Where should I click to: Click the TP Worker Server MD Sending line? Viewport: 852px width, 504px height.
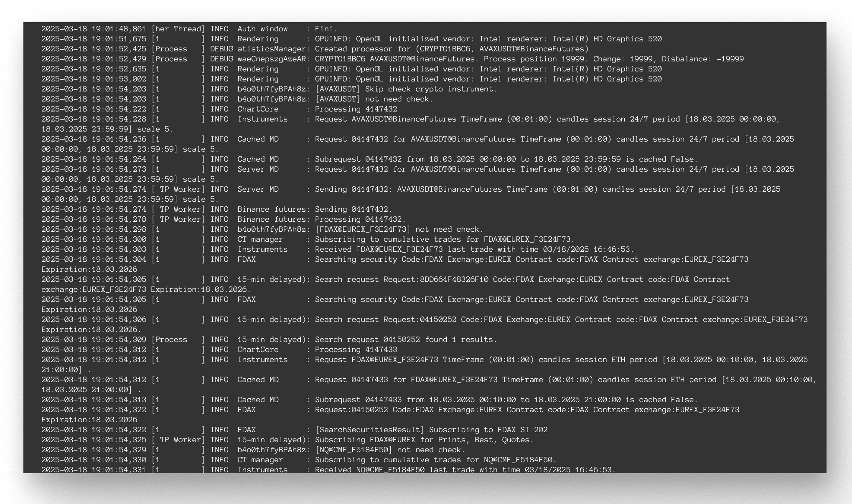tap(376, 189)
